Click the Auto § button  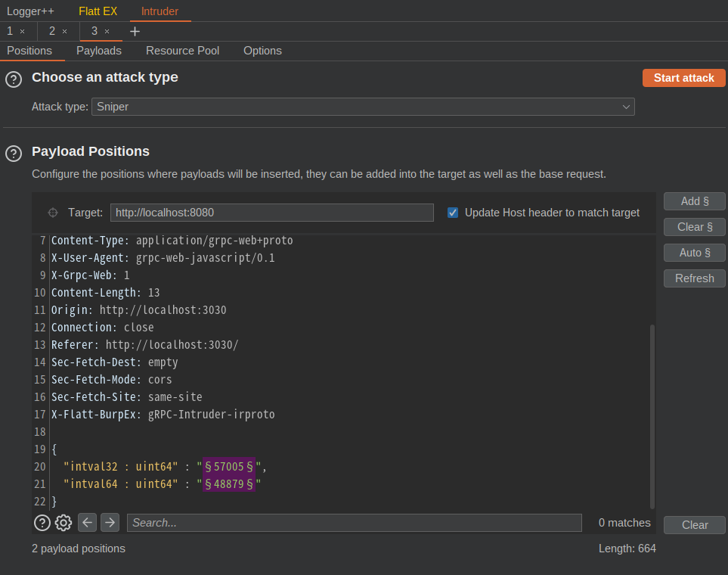pyautogui.click(x=695, y=253)
